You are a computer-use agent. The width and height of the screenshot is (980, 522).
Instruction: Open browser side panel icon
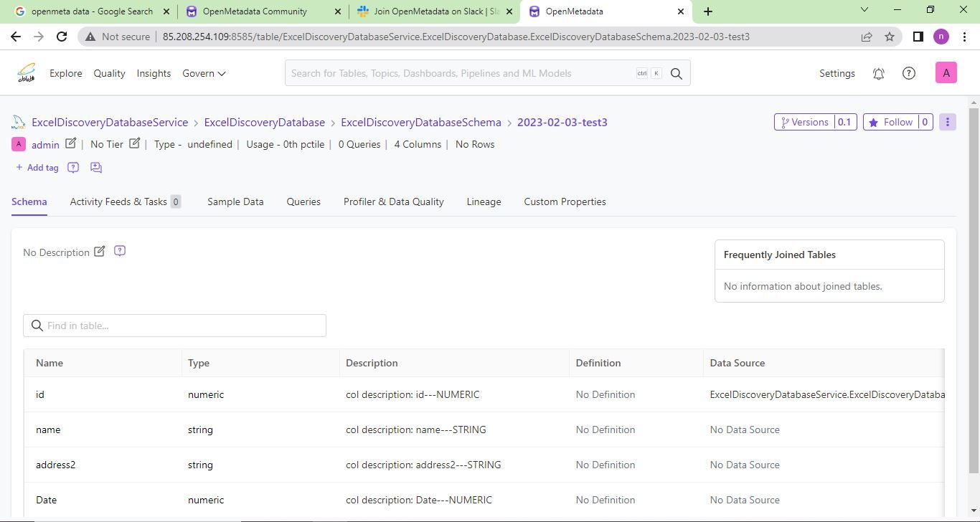[x=918, y=37]
